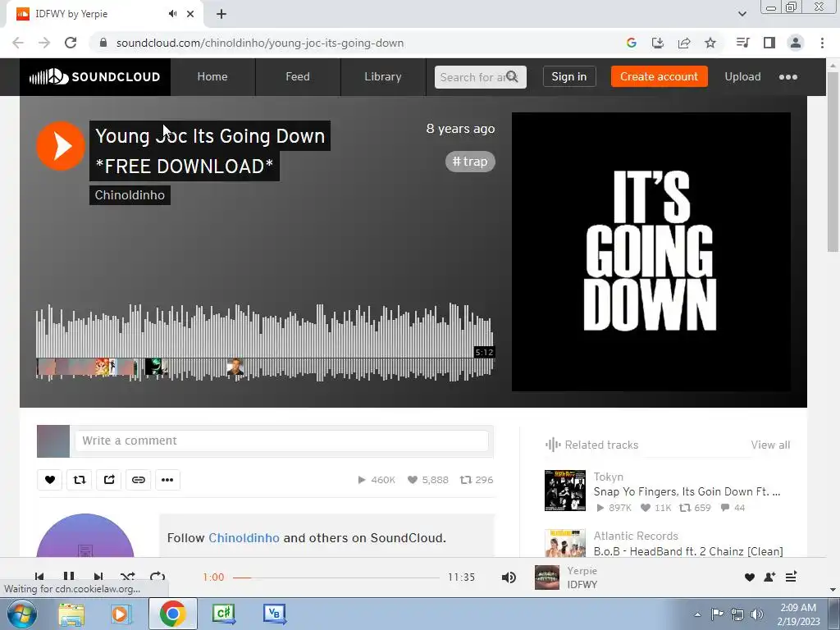Click the install/download icon in the address bar
Screen dimensions: 840x630
pos(657,43)
